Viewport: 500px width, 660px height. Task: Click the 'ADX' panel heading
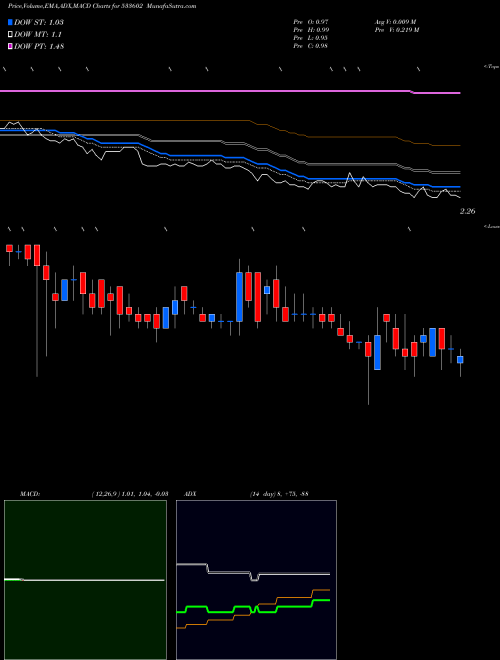coord(190,494)
